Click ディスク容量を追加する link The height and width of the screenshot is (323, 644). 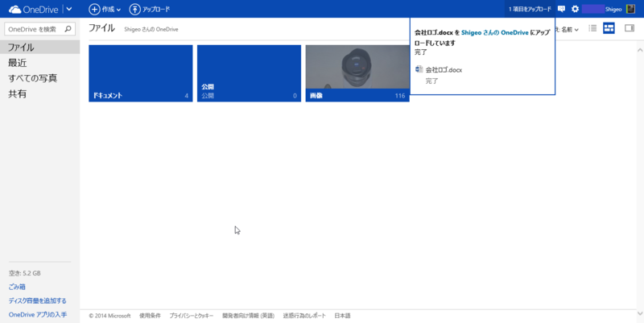[x=37, y=300]
